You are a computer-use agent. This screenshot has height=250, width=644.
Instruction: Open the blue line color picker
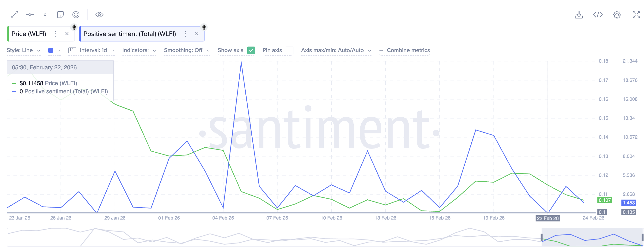[54, 50]
